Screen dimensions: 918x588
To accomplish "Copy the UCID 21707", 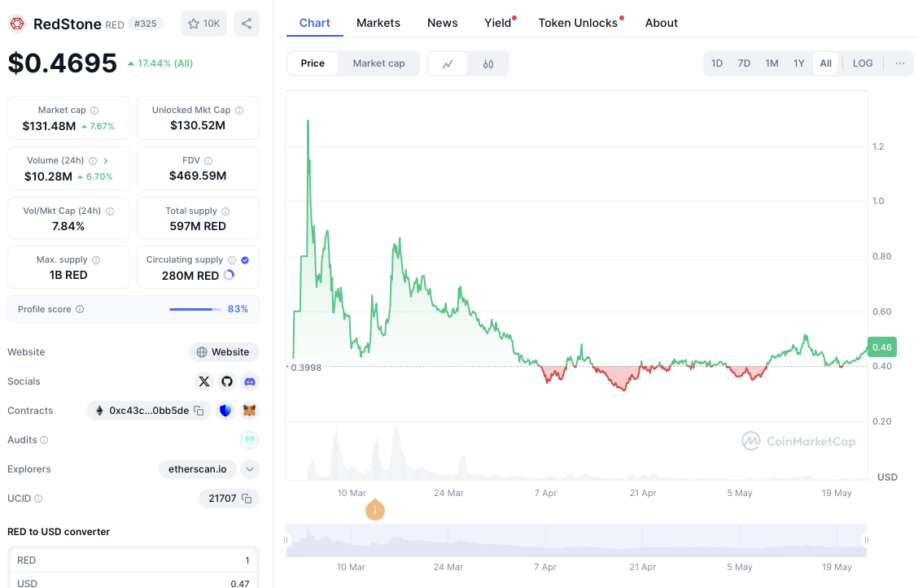I will [x=247, y=499].
